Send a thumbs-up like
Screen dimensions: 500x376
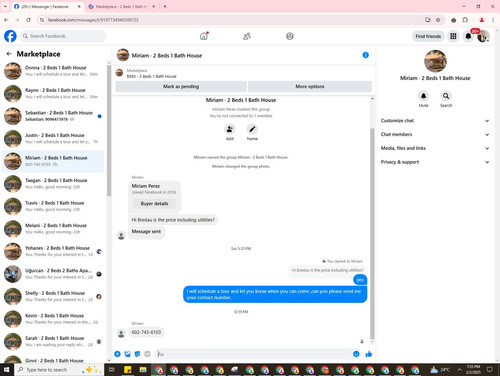(x=368, y=354)
